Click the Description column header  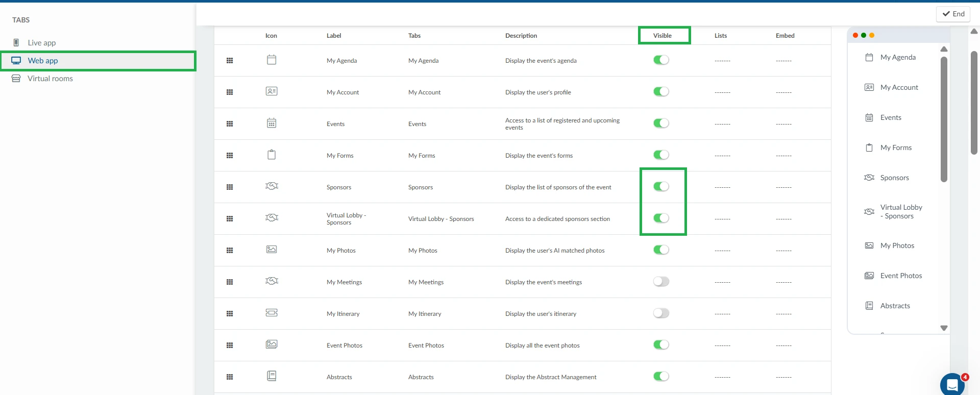(x=521, y=36)
